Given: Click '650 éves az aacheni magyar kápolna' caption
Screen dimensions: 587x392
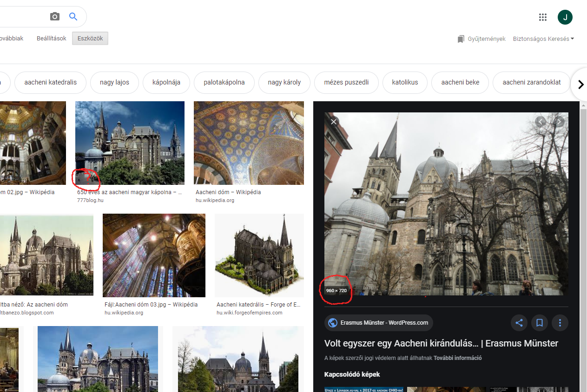Looking at the screenshot, I should pos(130,192).
